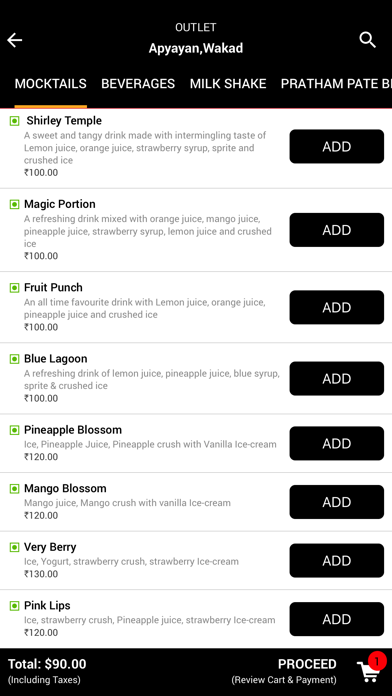Add Very Berry to the order
Viewport: 392px width, 696px height.
click(x=337, y=561)
